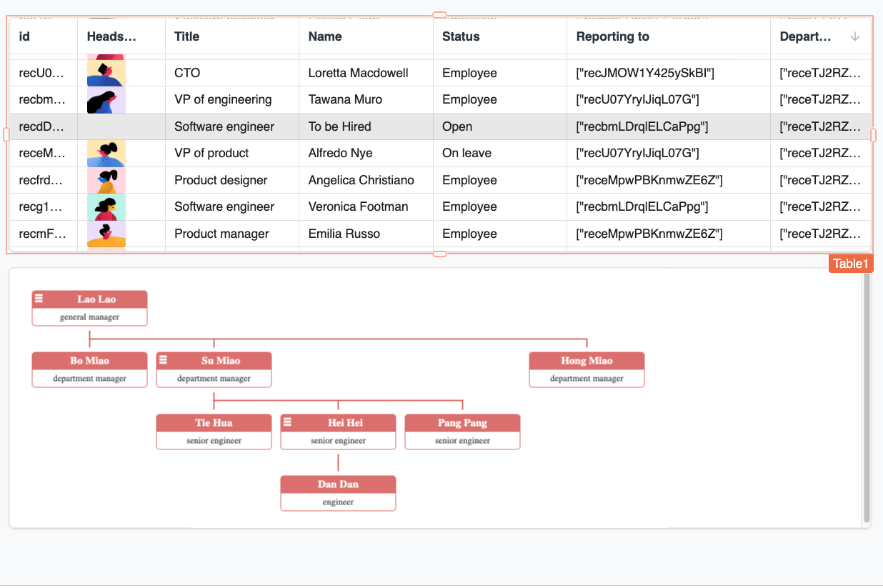Click the sort arrow in Department column header
883x588 pixels.
(x=855, y=37)
